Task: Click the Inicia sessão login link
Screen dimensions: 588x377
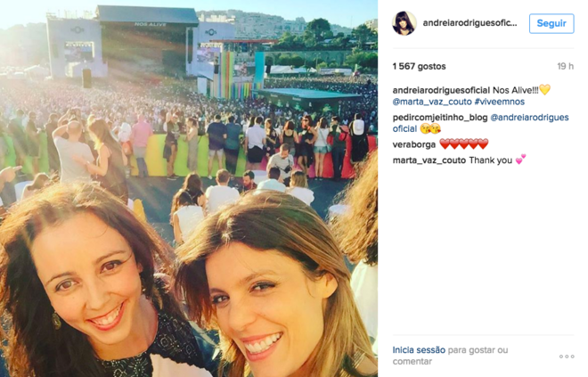Action: [419, 350]
